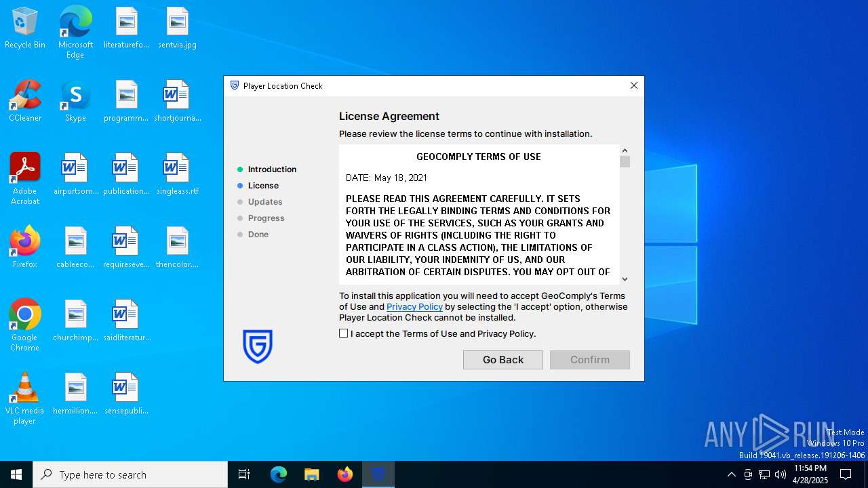Click the GEOCOMPLY TERMS OF USE heading
Viewport: 868px width, 488px height.
[479, 157]
